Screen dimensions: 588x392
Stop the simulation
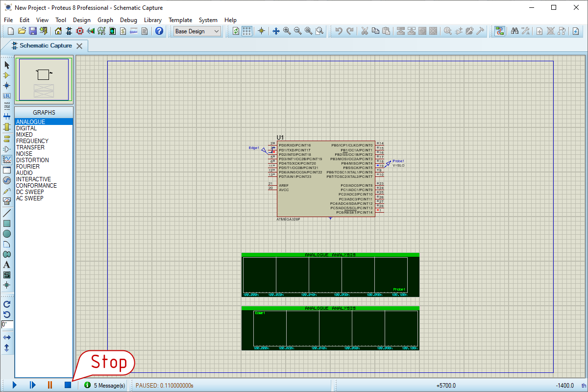pyautogui.click(x=68, y=385)
